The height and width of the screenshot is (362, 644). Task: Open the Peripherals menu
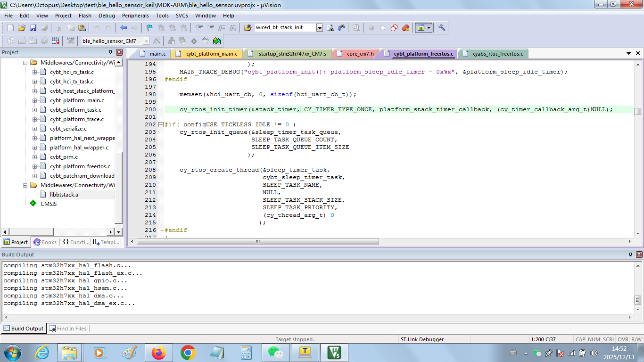coord(135,16)
